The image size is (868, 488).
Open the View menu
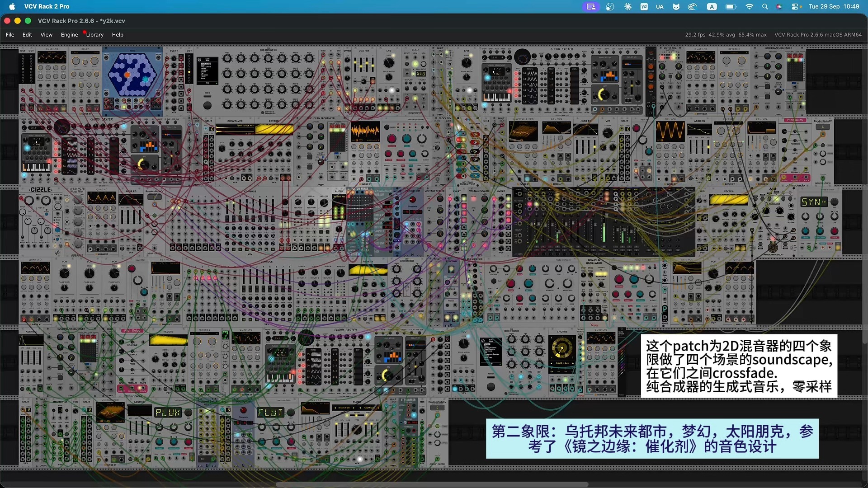tap(46, 35)
